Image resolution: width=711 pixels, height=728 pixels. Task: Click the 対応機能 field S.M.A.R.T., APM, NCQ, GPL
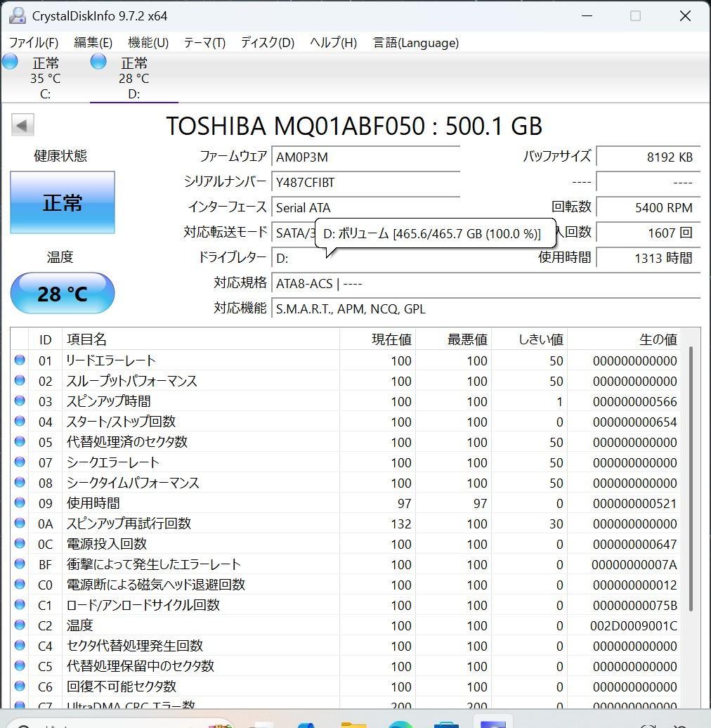pos(486,308)
